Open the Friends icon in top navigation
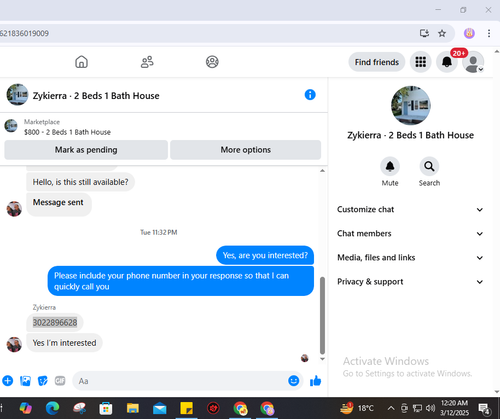500x419 pixels. [x=147, y=62]
